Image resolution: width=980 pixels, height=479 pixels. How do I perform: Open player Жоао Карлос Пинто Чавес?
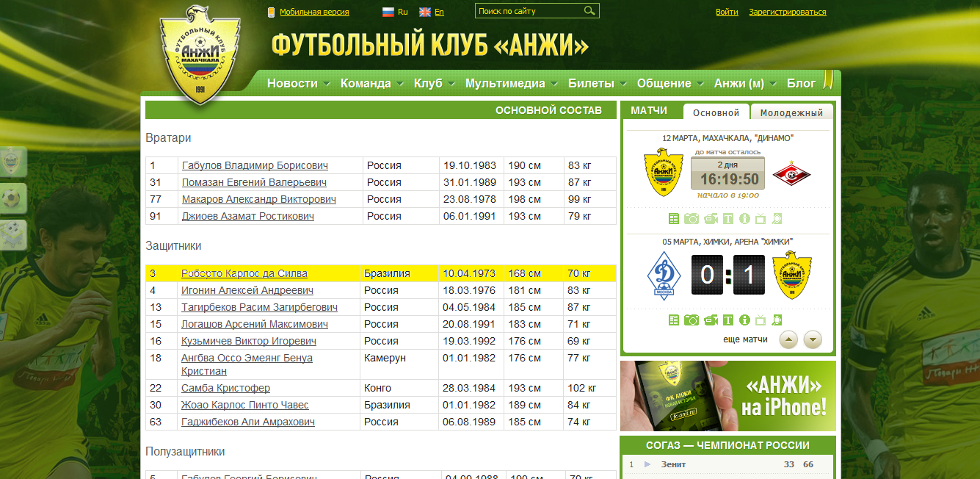point(245,405)
